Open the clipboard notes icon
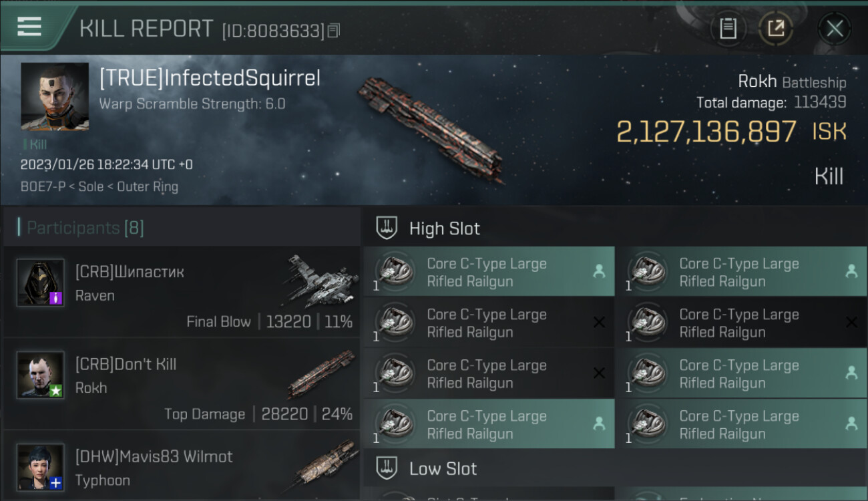 coord(728,29)
